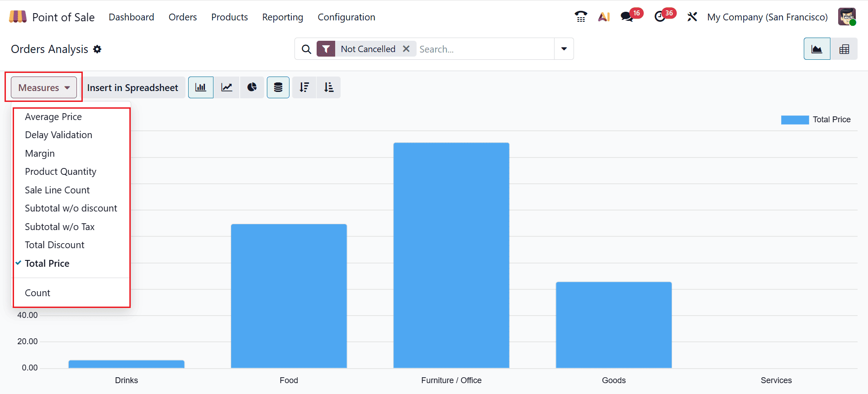Select line chart mode
868x394 pixels.
click(227, 87)
